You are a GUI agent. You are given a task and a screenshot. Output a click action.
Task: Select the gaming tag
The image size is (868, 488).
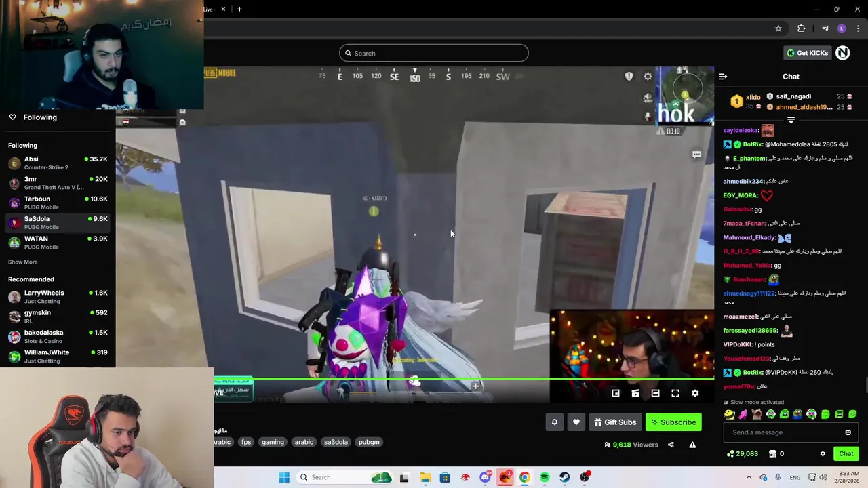[x=273, y=442]
